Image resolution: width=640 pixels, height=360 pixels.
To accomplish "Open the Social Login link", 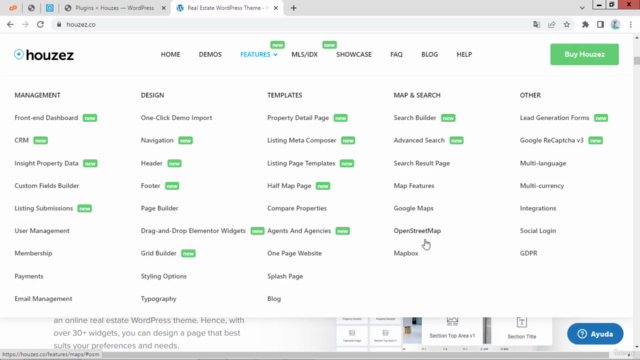I will point(538,231).
